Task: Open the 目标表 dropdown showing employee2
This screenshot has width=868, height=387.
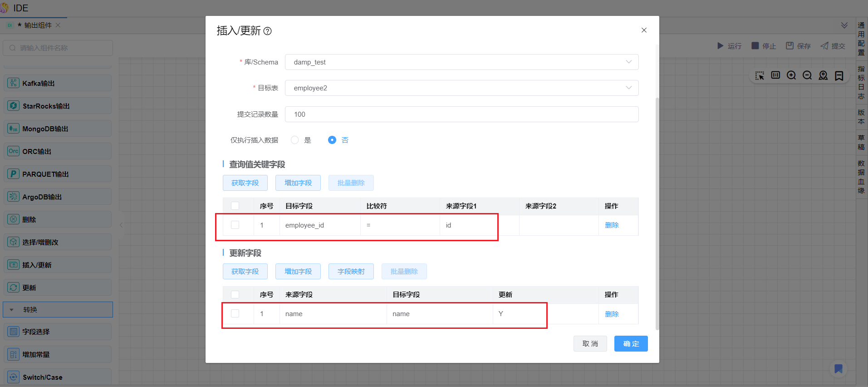Action: pos(461,88)
